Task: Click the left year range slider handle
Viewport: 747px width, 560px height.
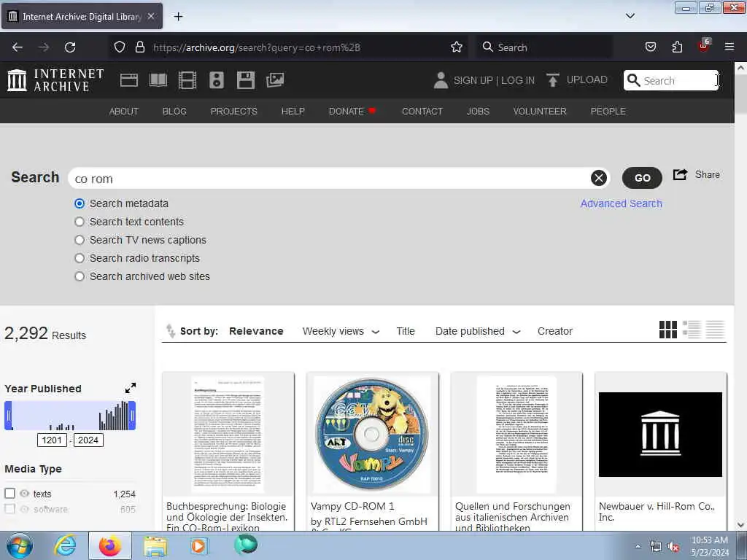Action: (x=8, y=416)
